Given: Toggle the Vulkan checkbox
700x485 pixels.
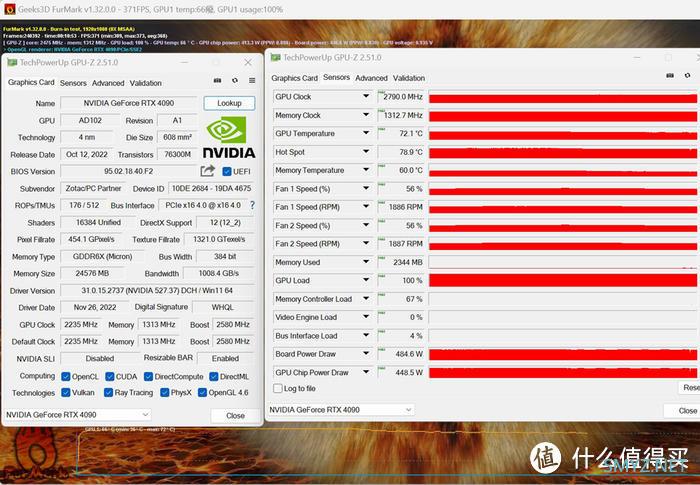Looking at the screenshot, I should [66, 393].
